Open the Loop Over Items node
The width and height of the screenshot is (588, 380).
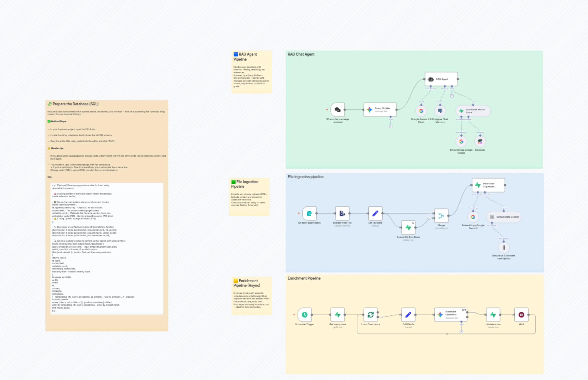pos(371,315)
